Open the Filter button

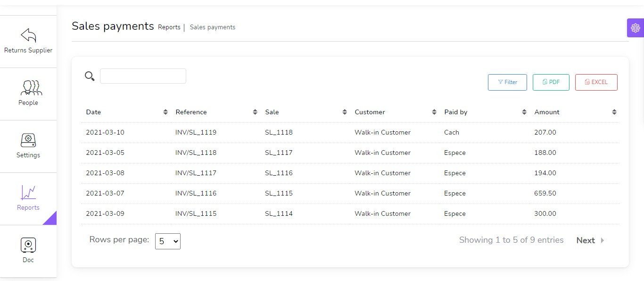[x=507, y=82]
